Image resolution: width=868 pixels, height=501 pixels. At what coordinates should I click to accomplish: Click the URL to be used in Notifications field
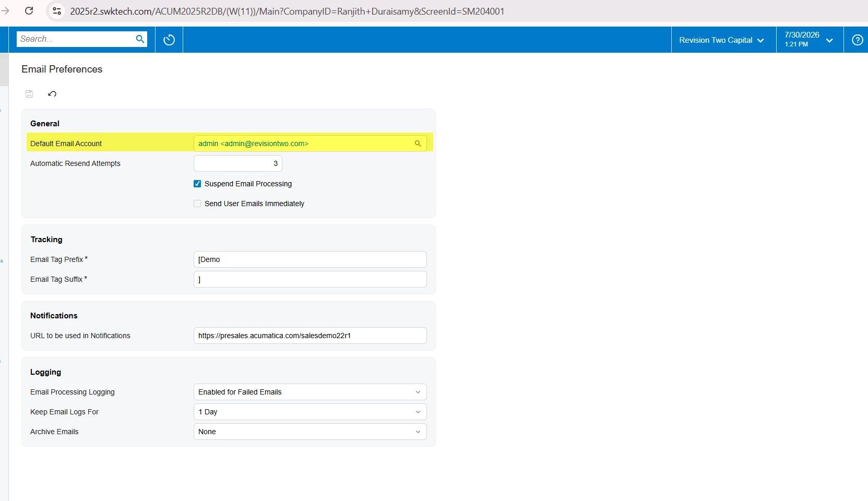click(x=310, y=336)
